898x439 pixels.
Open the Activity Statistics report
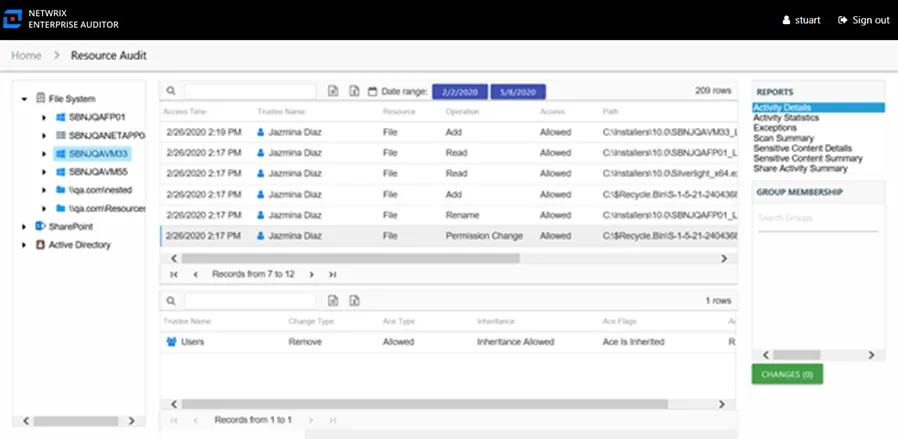click(x=786, y=118)
